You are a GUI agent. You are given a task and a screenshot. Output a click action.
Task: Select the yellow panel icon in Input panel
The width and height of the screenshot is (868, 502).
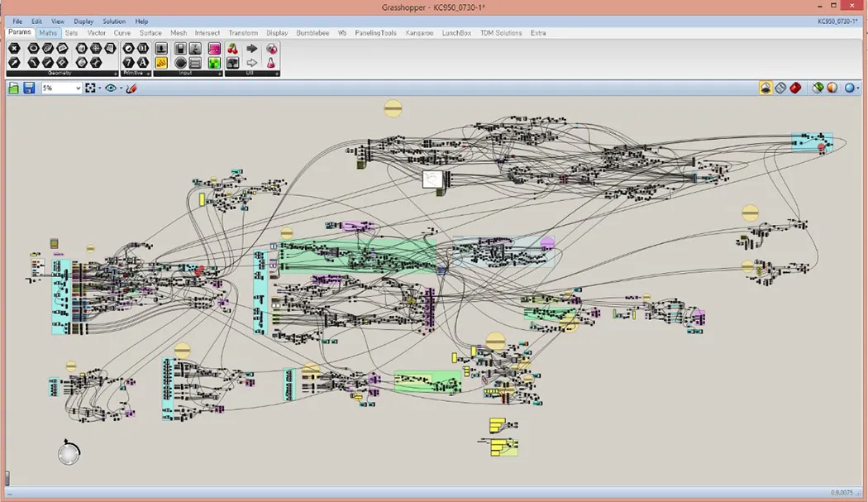161,63
